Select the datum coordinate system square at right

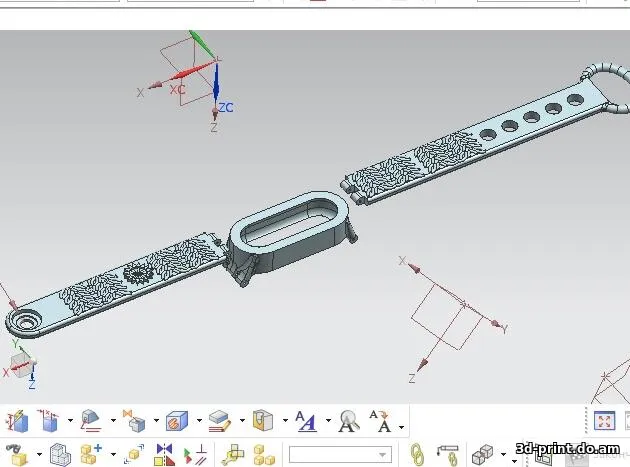click(x=447, y=316)
